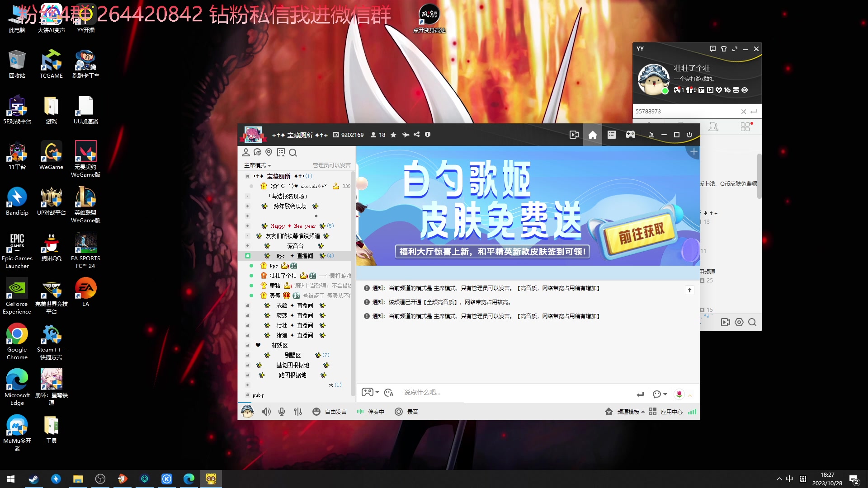Open the user list icon in channel panel
Viewport: 868px width, 488px height.
(x=246, y=153)
